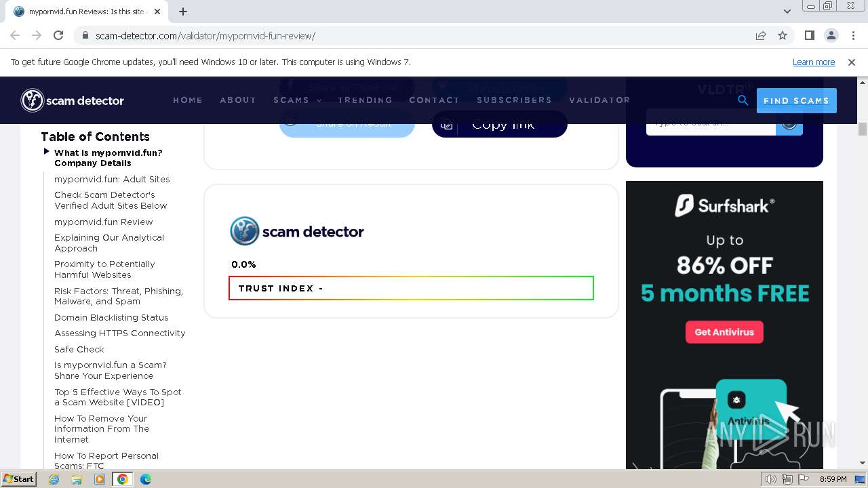Jump to 'Is mypornvid.fun a Scam?' section
This screenshot has height=488, width=868.
(111, 370)
